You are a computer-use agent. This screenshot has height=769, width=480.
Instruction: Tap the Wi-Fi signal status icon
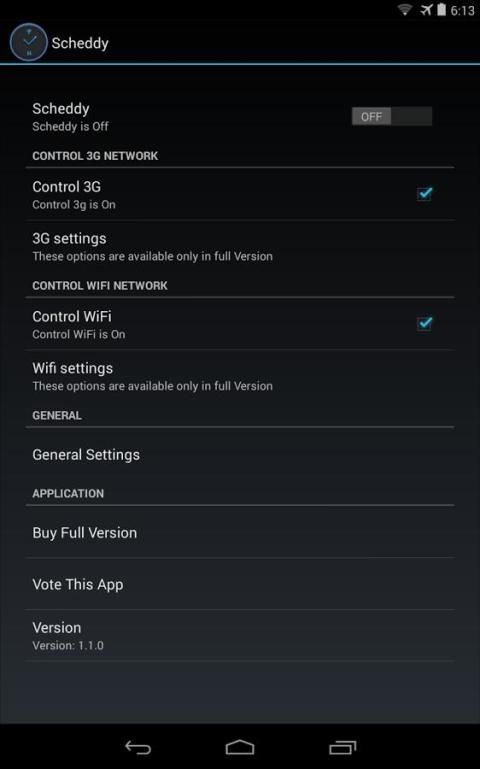[405, 10]
